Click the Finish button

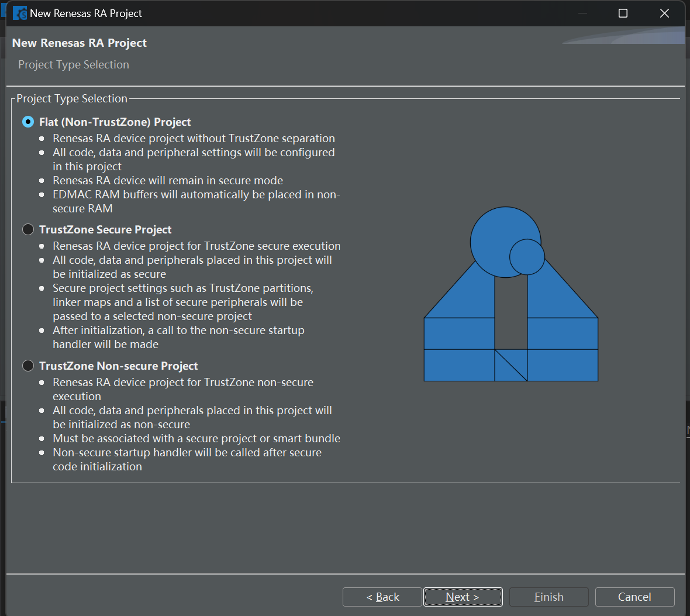[x=548, y=597]
